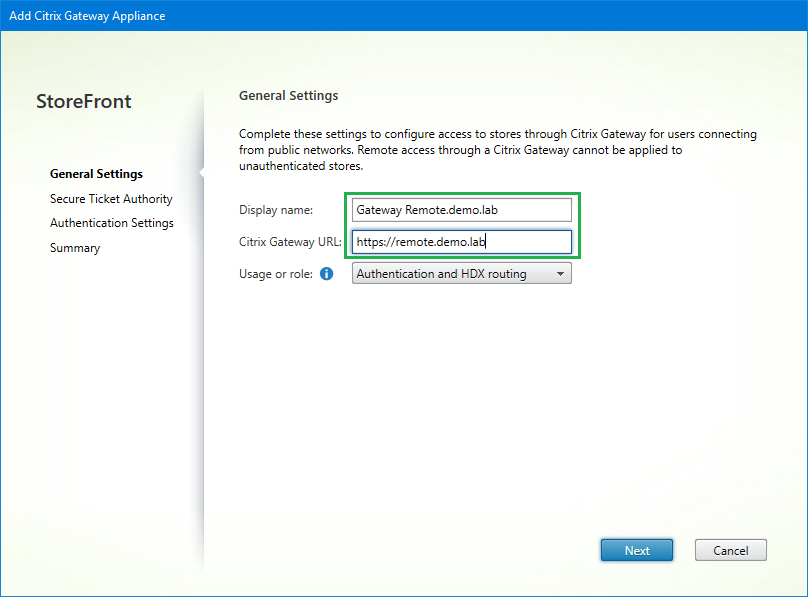Click the Display name label

pos(276,210)
